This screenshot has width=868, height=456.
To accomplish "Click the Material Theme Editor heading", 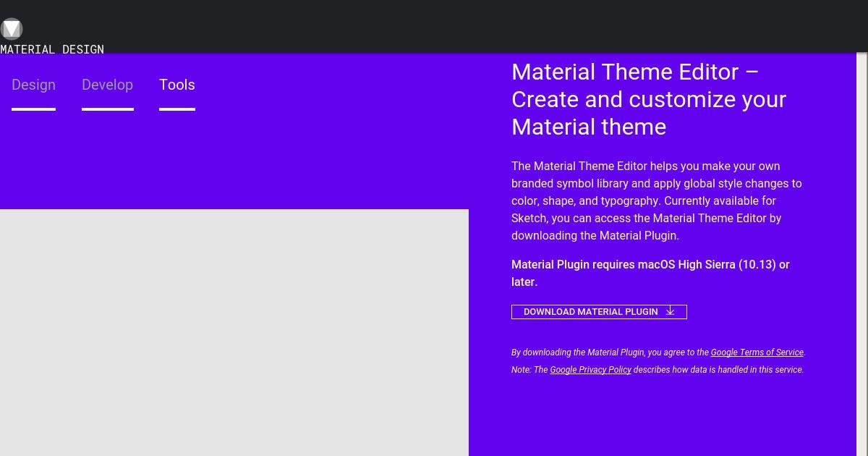I will 649,99.
